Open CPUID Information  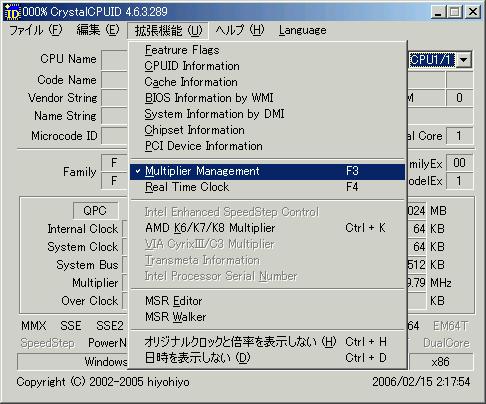268,66
